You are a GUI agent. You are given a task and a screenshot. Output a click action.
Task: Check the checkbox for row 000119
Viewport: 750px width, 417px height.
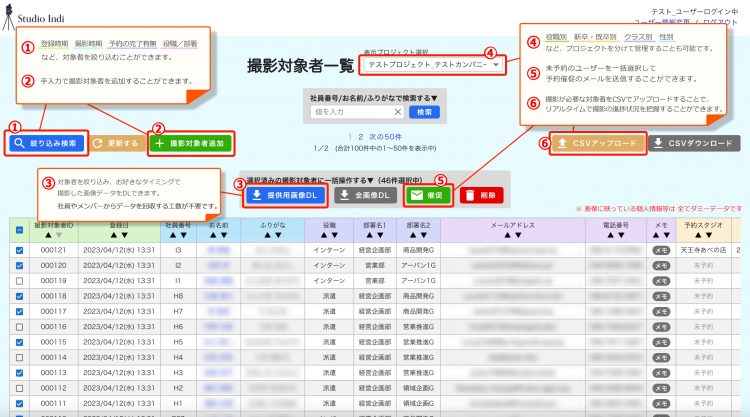pos(19,281)
